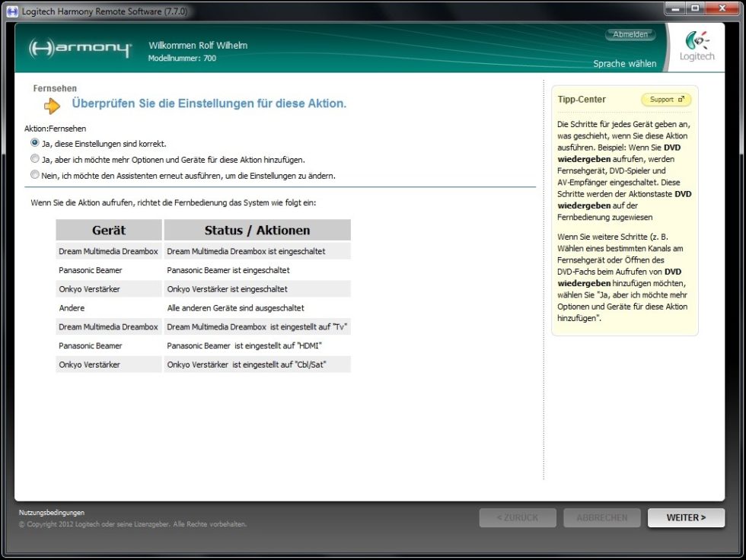This screenshot has height=560, width=746.
Task: Click the 'Andere' device cell
Action: pyautogui.click(x=109, y=308)
